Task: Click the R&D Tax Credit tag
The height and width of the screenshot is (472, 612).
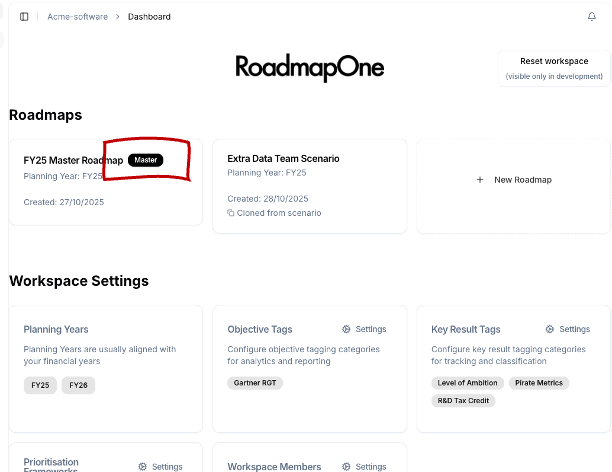Action: click(463, 400)
